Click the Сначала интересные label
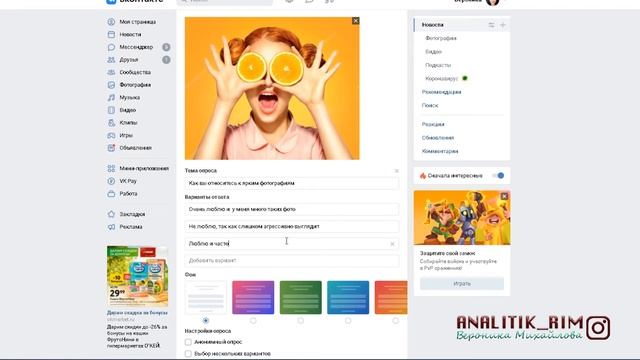This screenshot has width=640, height=360. [x=455, y=176]
